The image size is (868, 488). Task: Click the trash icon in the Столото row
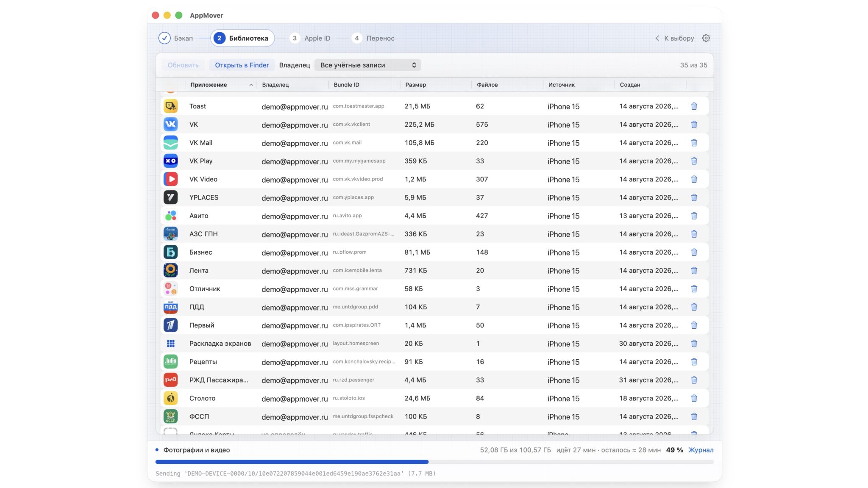(x=694, y=398)
